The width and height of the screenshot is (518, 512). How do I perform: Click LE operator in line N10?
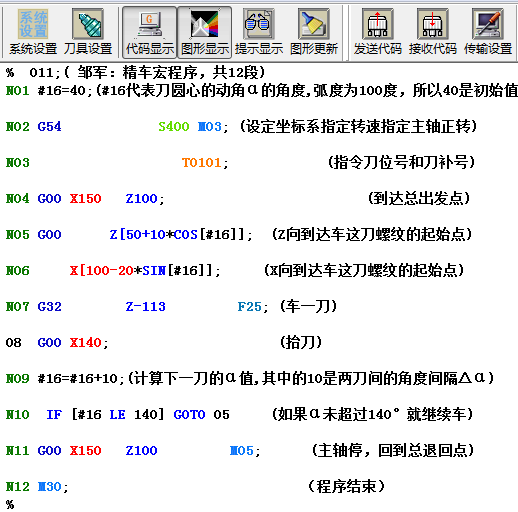click(118, 415)
